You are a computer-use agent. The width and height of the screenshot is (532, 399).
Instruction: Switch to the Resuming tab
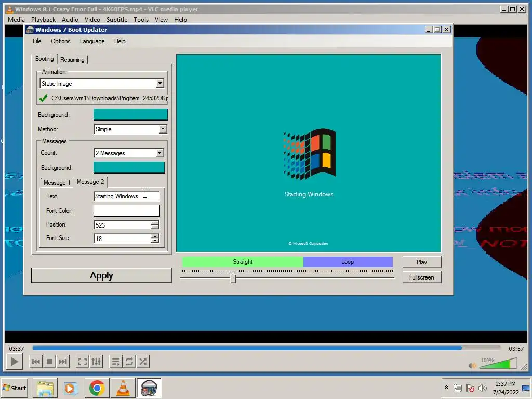[72, 60]
